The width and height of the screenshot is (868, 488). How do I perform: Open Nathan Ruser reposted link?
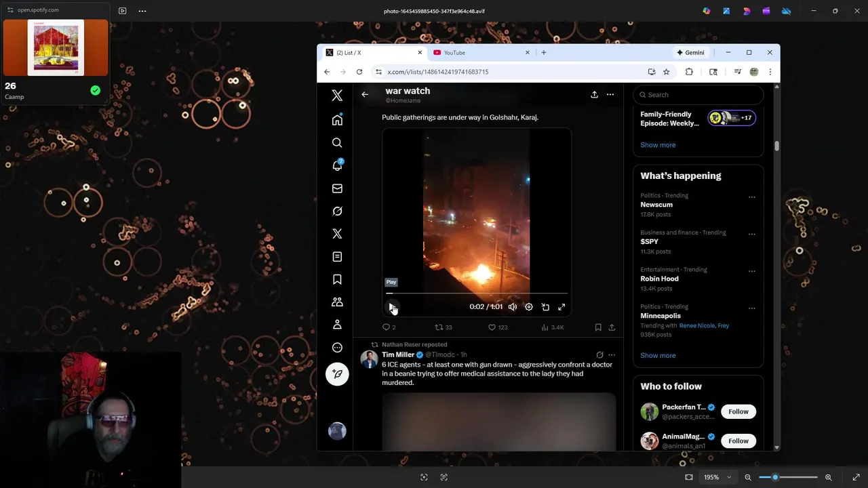pos(414,344)
